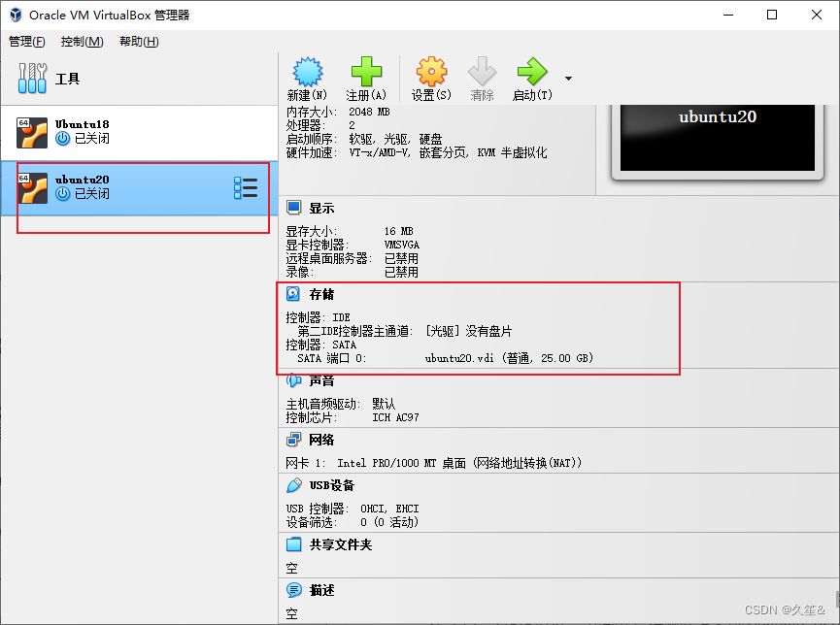Open ubuntu20 machine menu list icon
840x625 pixels.
(x=246, y=188)
